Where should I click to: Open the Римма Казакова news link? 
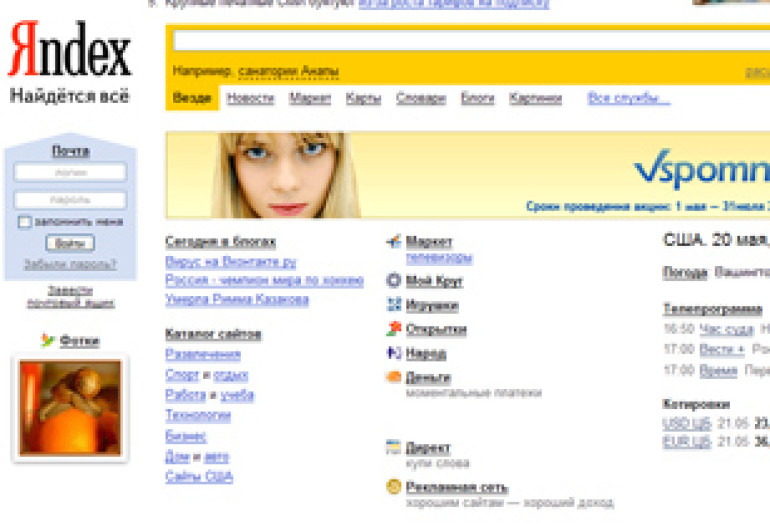click(x=237, y=299)
